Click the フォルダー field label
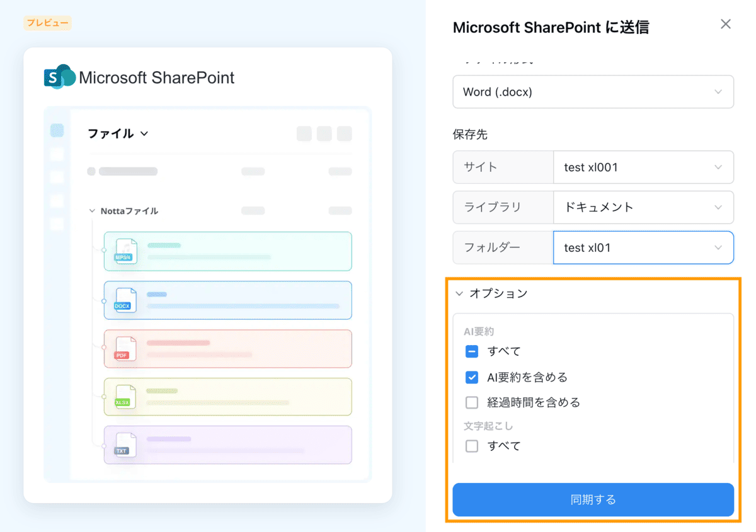The height and width of the screenshot is (532, 756). [x=492, y=247]
